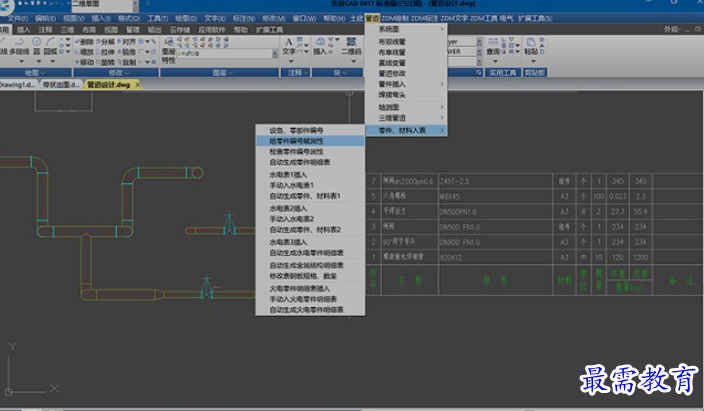Expand the 块 panel
The image size is (704, 411).
pyautogui.click(x=338, y=72)
